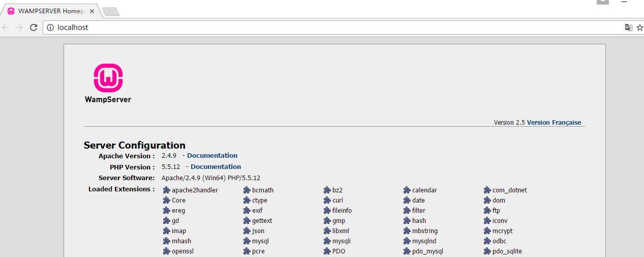This screenshot has height=257, width=644.
Task: Click the puzzle icon next to com_dotnet
Action: point(487,190)
